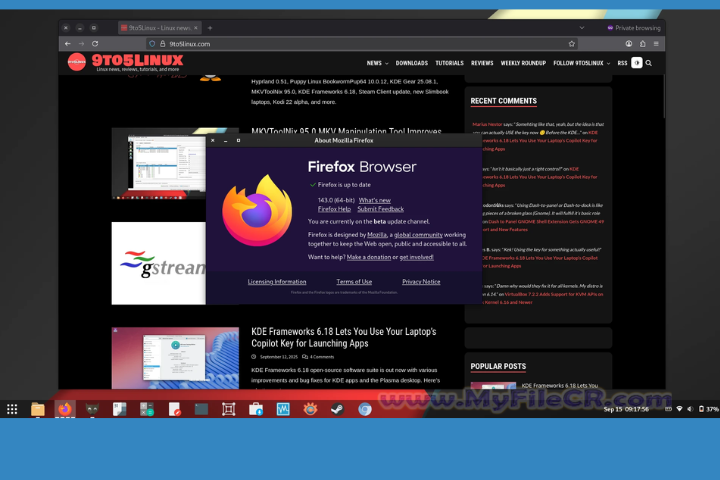Viewport: 720px width, 480px height.
Task: Click the RSS link in the site header
Action: click(x=622, y=63)
